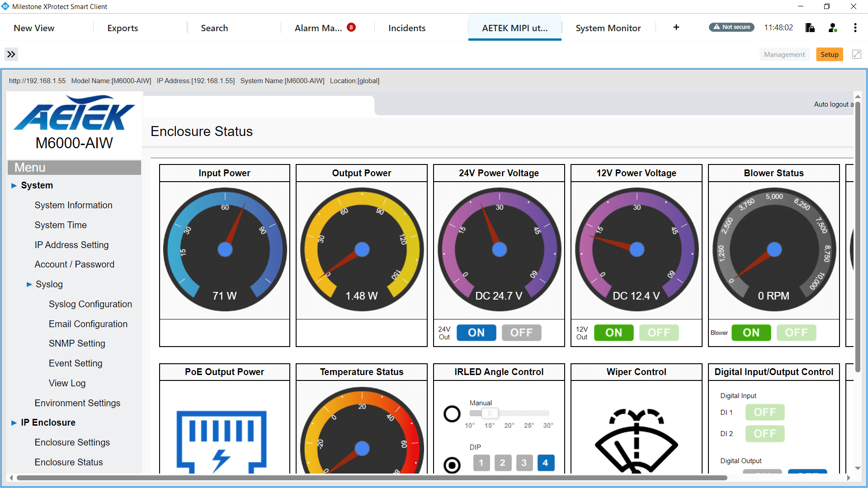Open System Information page

73,205
